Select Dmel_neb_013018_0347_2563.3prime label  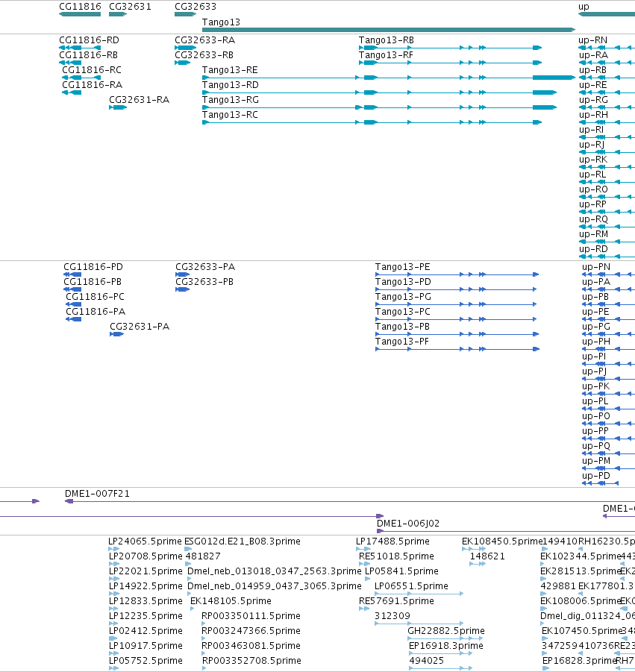275,571
